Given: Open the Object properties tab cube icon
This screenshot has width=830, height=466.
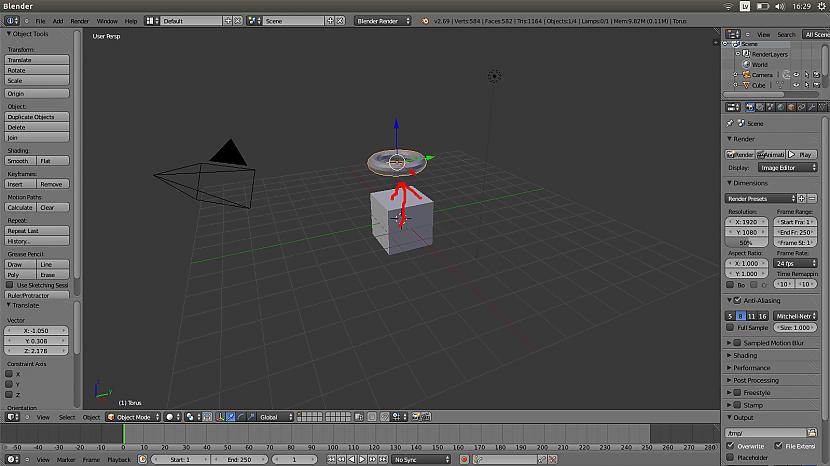Looking at the screenshot, I should [x=791, y=107].
